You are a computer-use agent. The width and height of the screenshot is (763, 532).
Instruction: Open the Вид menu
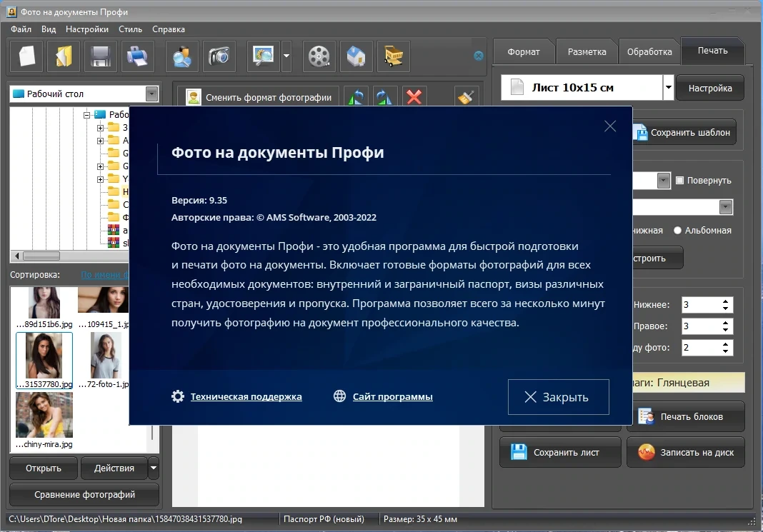[49, 29]
